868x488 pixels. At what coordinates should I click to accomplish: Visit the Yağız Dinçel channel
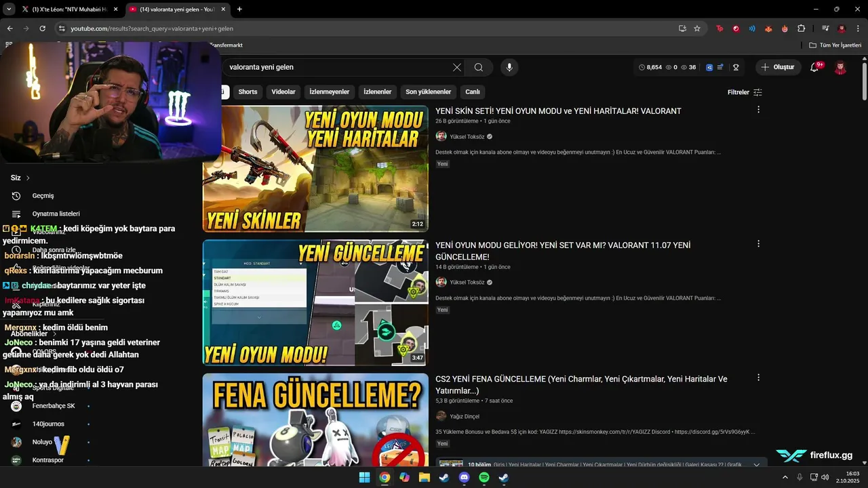[x=465, y=416]
